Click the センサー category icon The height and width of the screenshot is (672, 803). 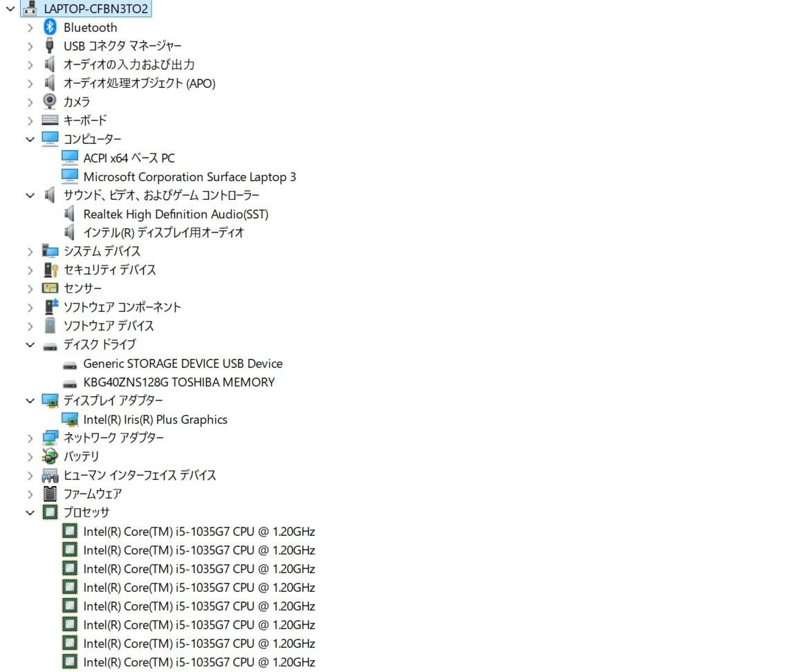pyautogui.click(x=50, y=288)
